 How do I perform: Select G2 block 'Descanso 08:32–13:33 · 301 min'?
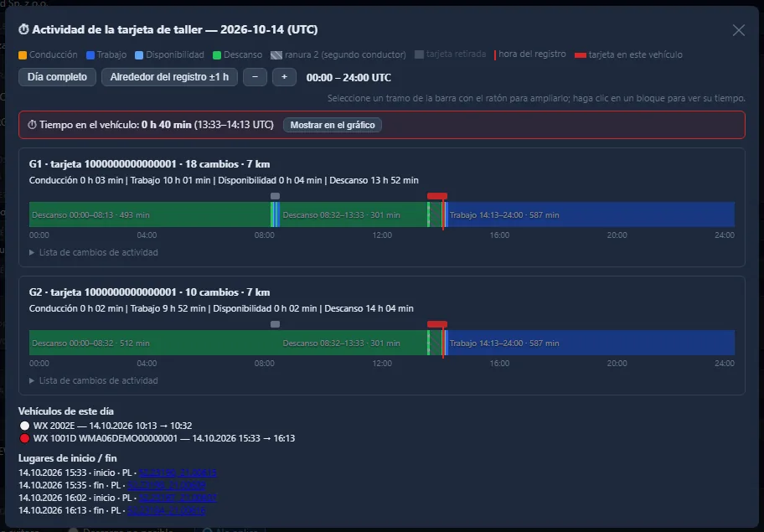(354, 343)
